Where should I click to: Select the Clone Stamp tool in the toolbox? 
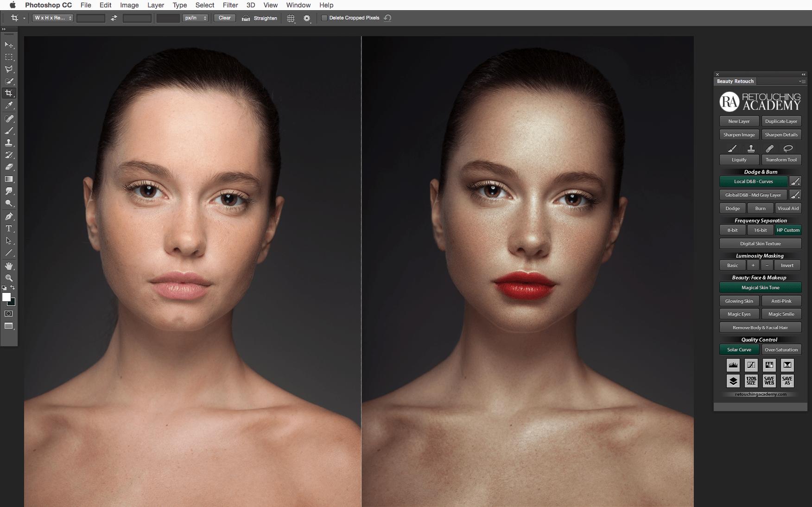coord(9,143)
